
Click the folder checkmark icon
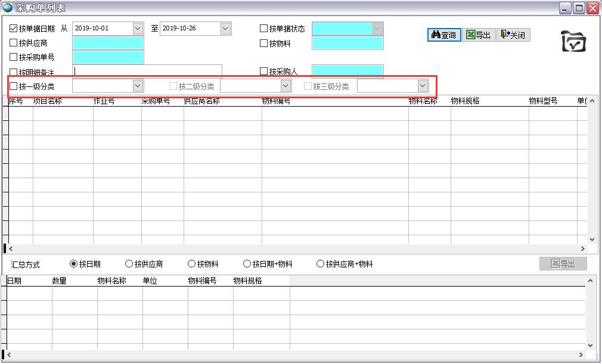pyautogui.click(x=573, y=41)
